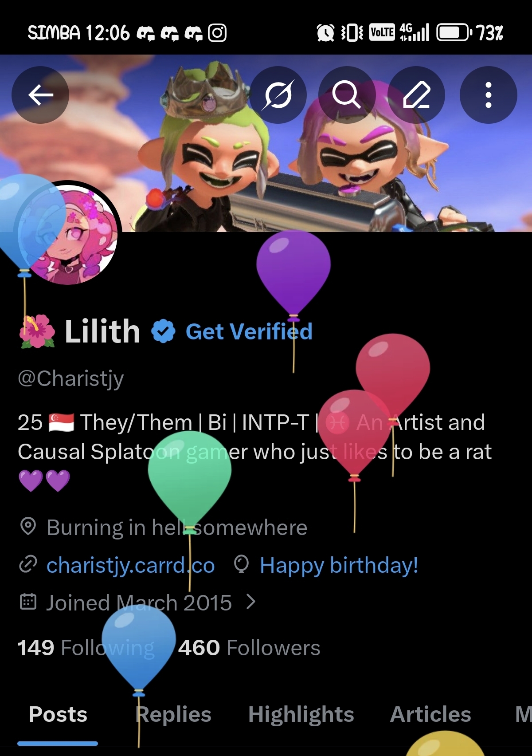
Task: Open the Grok slash-circle icon
Action: point(278,94)
